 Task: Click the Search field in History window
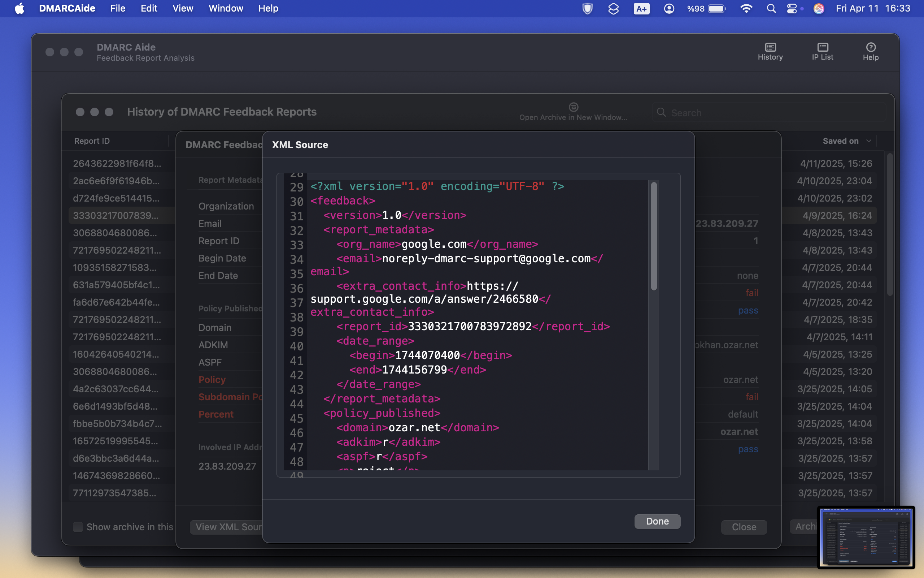769,112
